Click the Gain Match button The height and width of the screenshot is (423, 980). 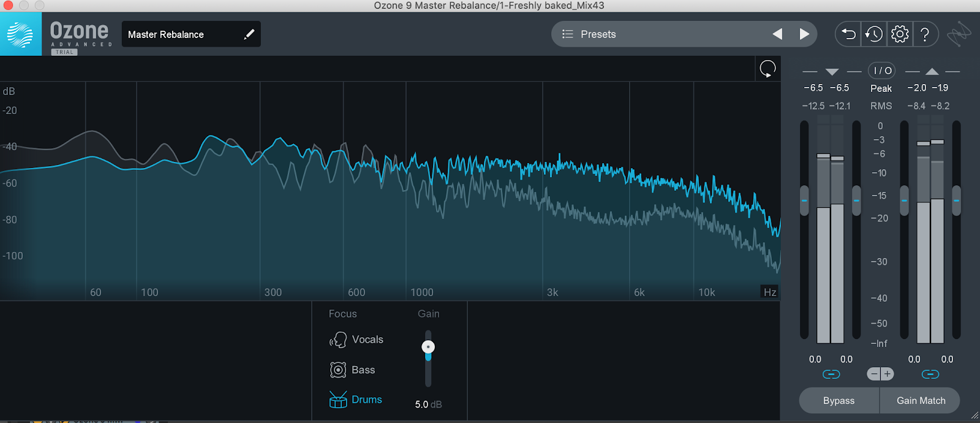(921, 400)
